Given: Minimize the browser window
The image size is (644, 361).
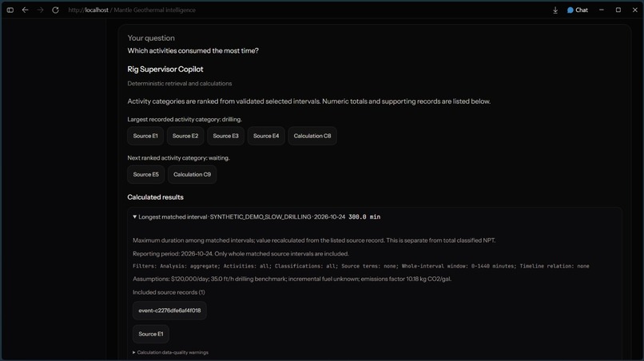Looking at the screenshot, I should click(x=602, y=10).
